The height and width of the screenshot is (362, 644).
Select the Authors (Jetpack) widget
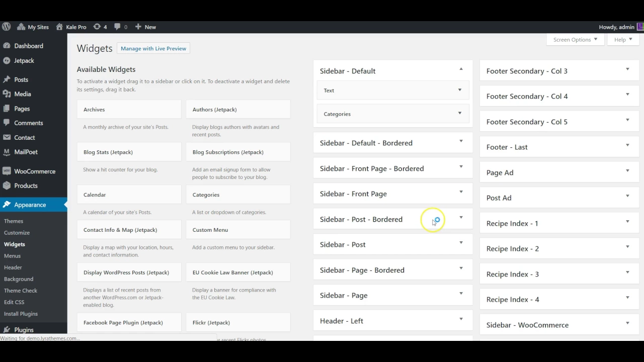(x=238, y=109)
